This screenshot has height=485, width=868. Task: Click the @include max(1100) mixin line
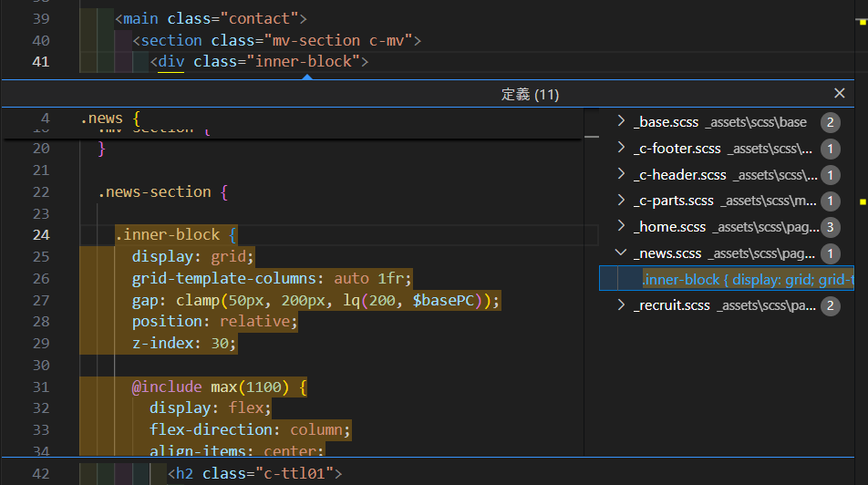[x=219, y=387]
